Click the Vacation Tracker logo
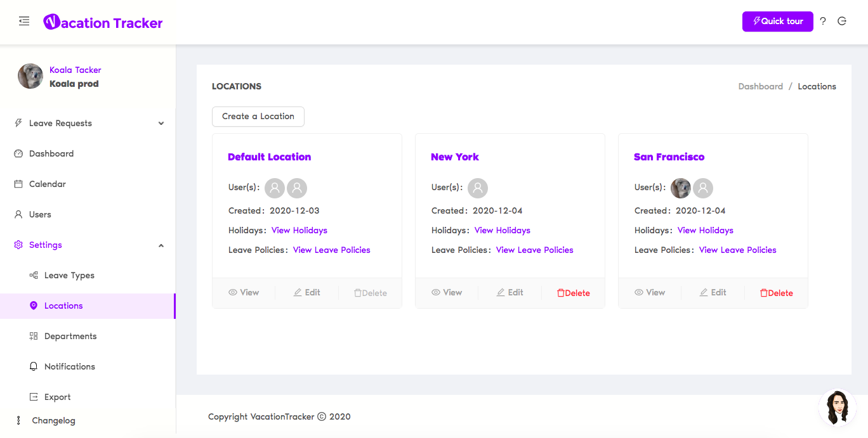 103,23
